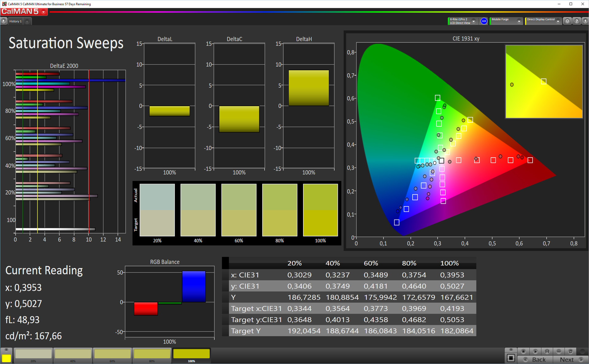The height and width of the screenshot is (364, 589).
Task: Go to the Next workflow page
Action: [x=570, y=359]
